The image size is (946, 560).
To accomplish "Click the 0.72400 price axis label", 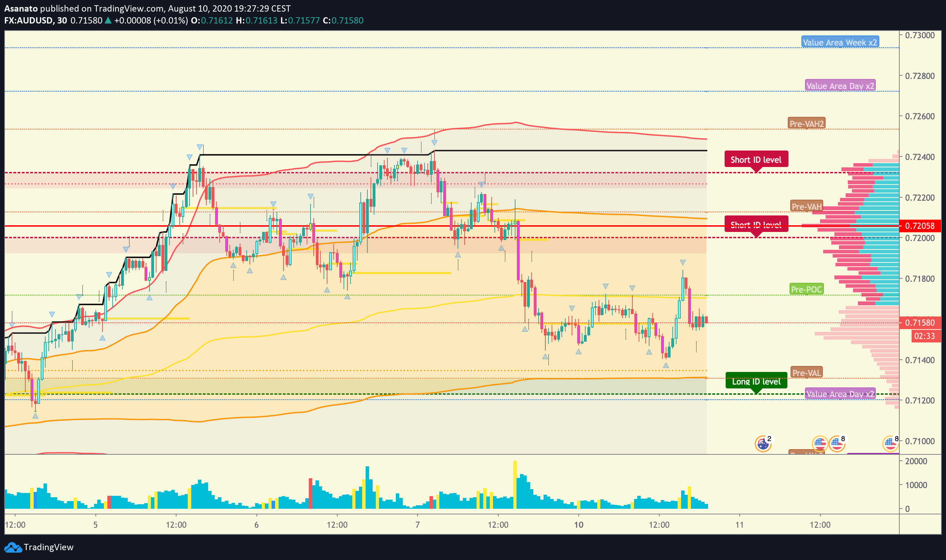I will [920, 157].
